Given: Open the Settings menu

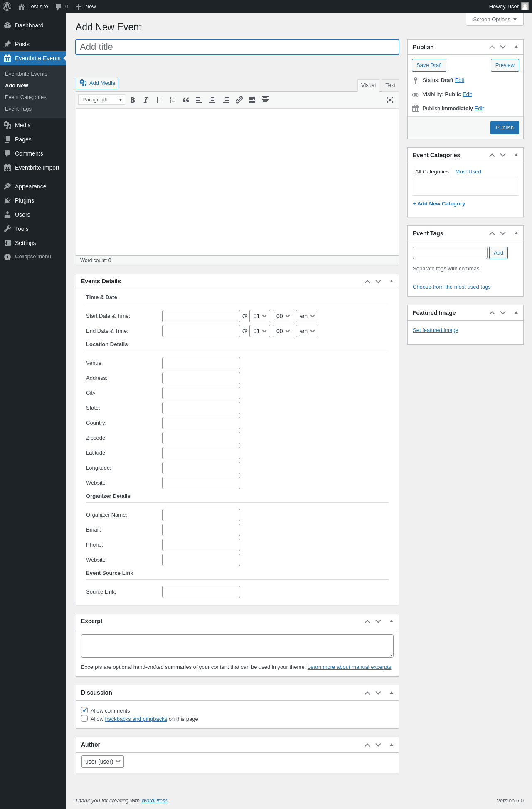Looking at the screenshot, I should tap(33, 243).
